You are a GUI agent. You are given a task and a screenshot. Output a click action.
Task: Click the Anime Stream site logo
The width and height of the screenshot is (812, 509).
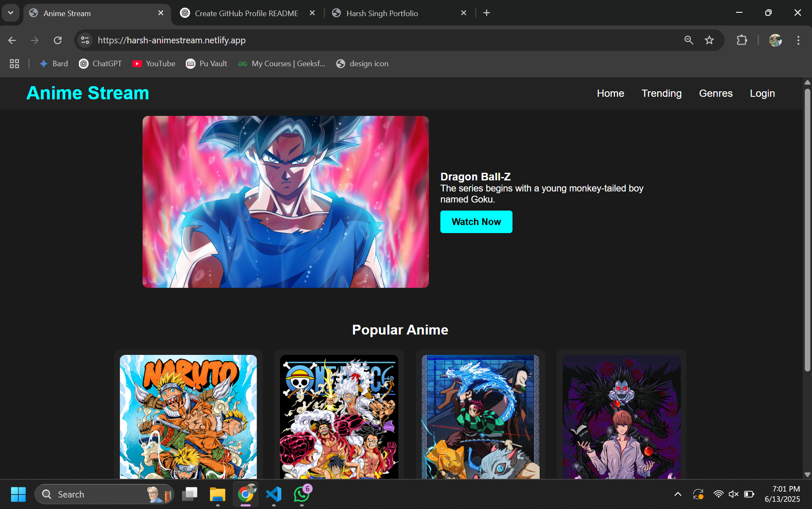click(88, 93)
